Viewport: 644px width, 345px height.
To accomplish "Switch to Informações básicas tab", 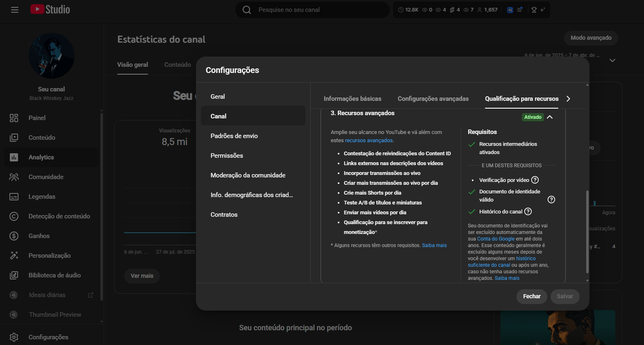I will pos(352,99).
